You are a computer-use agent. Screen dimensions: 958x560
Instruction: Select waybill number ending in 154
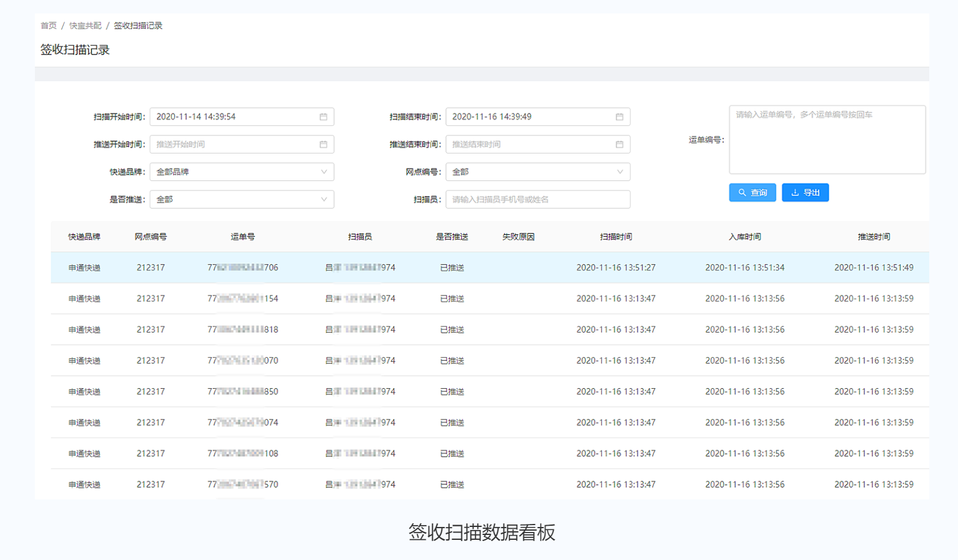tap(243, 299)
